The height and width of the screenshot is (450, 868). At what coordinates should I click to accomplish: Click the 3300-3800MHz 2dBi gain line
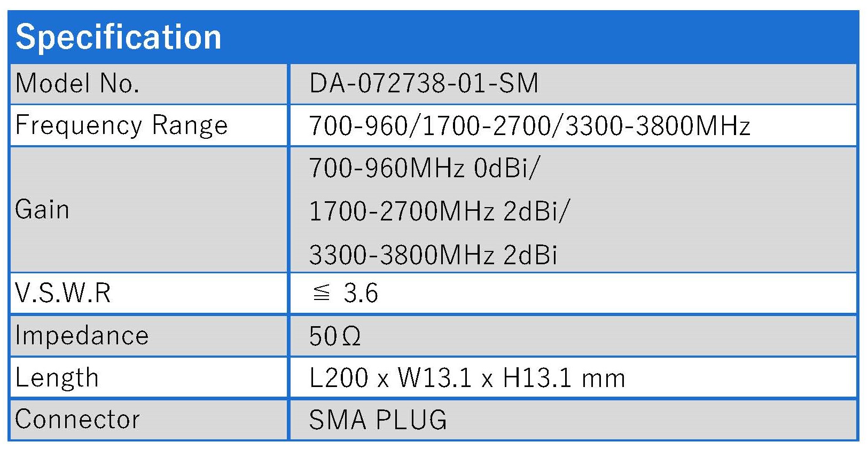[433, 254]
